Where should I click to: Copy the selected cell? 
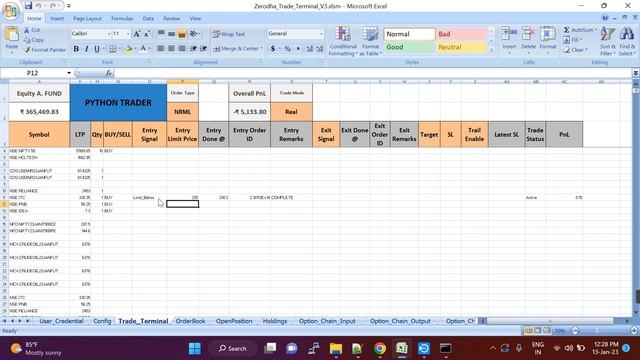pos(34,40)
